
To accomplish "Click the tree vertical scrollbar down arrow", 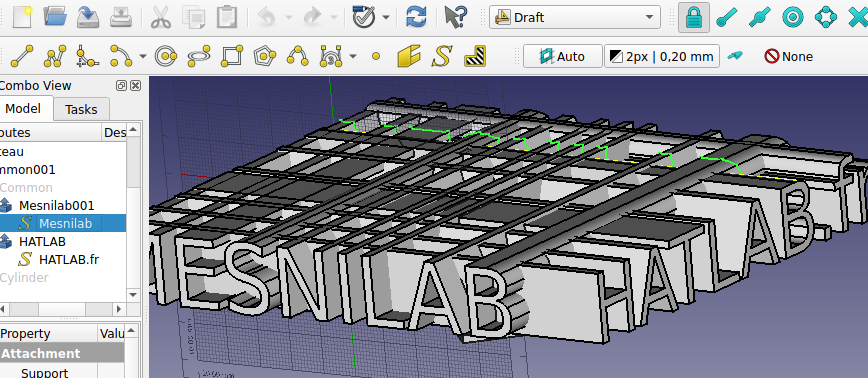I will coord(133,294).
